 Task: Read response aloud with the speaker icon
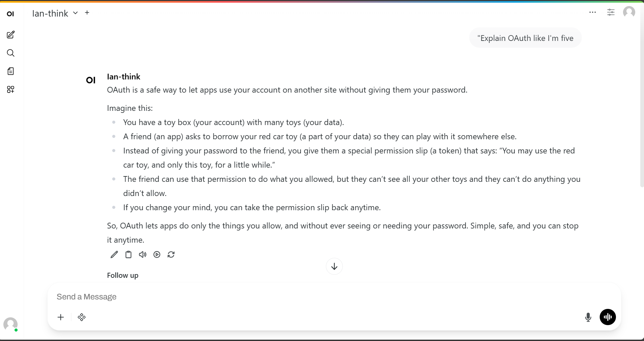[x=143, y=254]
